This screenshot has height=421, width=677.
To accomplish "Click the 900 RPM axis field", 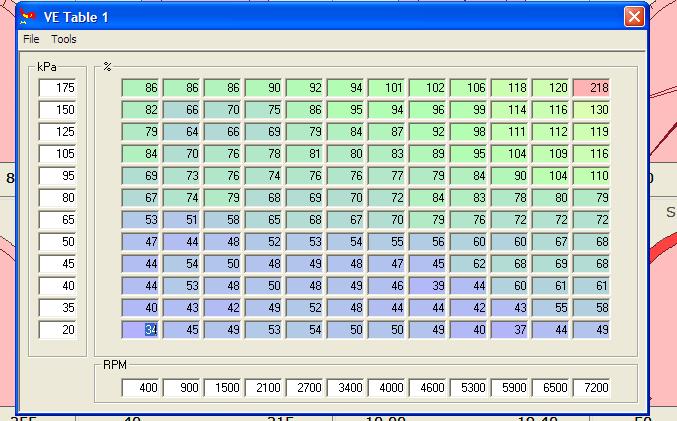I will tap(181, 387).
